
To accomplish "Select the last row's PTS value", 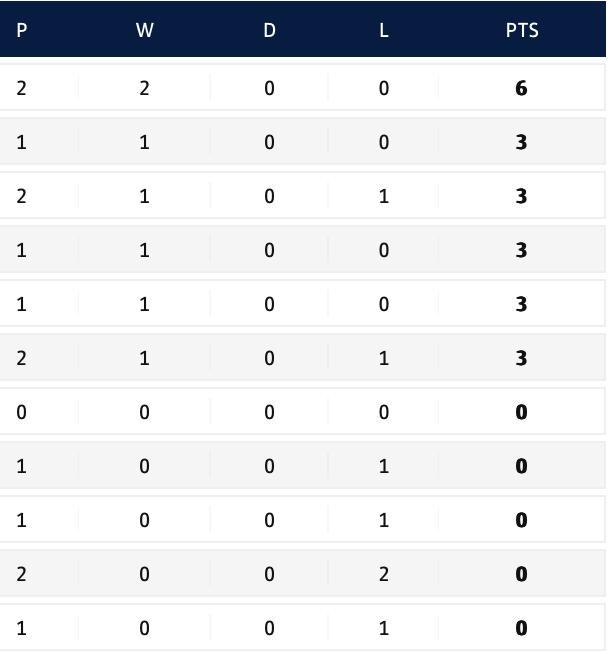I will click(521, 628).
